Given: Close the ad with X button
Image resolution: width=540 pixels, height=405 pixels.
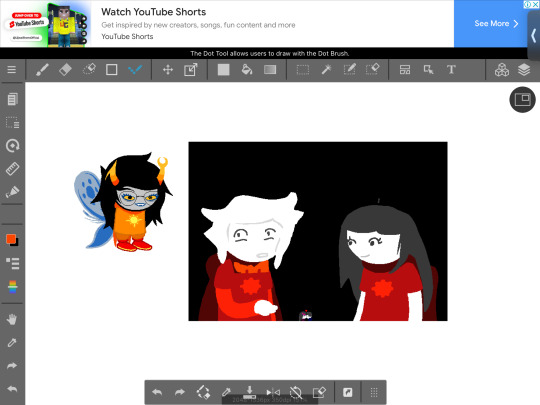Looking at the screenshot, I should (536, 4).
